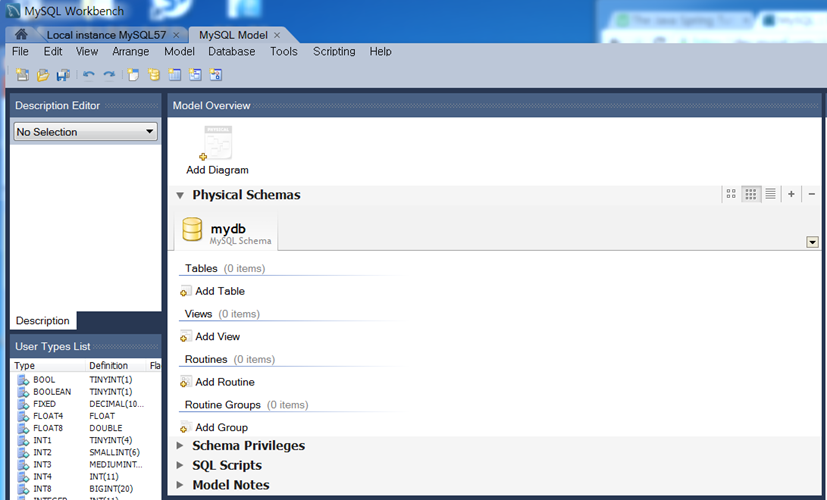Expand the Schema Privileges section
The height and width of the screenshot is (500, 827).
pyautogui.click(x=180, y=446)
